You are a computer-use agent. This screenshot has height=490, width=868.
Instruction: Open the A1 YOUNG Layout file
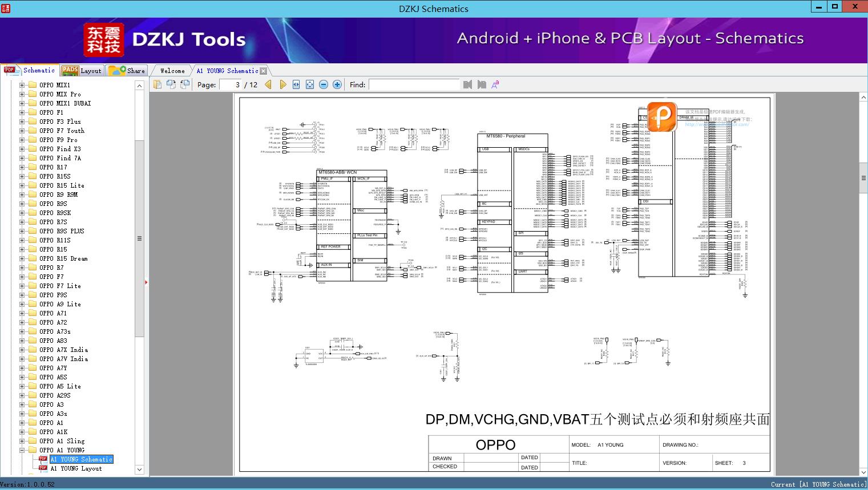pyautogui.click(x=76, y=468)
